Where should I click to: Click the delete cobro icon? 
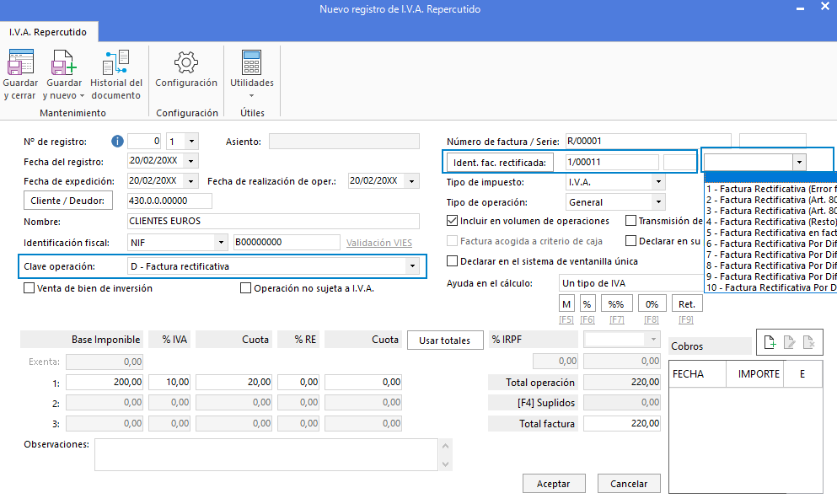point(808,342)
